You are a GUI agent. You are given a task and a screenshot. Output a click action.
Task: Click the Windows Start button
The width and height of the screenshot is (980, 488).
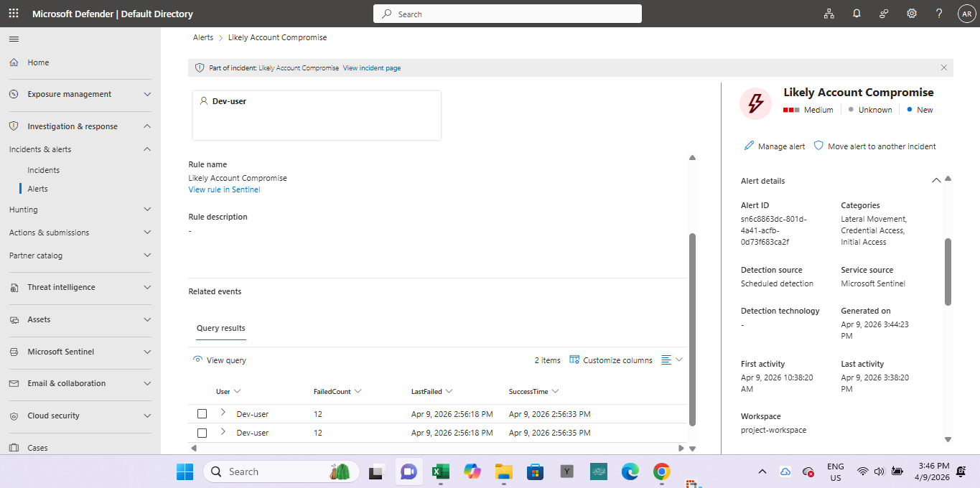[x=185, y=471]
